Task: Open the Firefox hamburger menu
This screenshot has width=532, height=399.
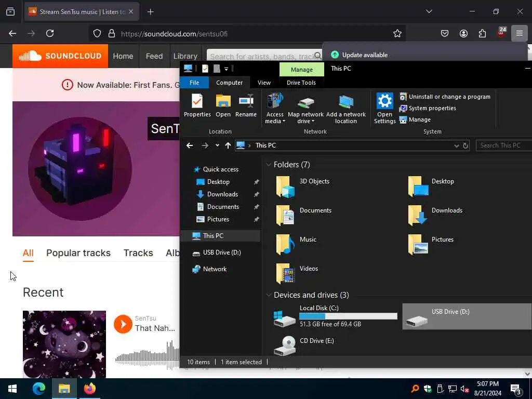Action: click(519, 33)
